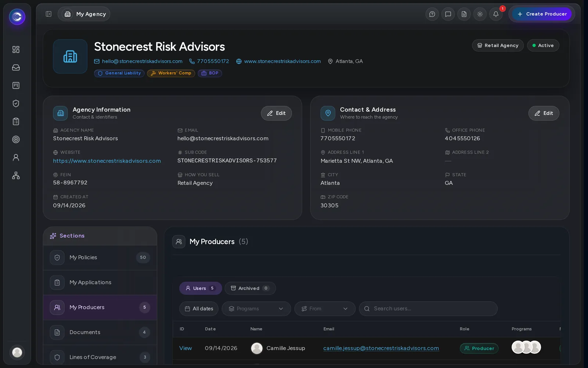Open My Applications section

[x=100, y=283]
